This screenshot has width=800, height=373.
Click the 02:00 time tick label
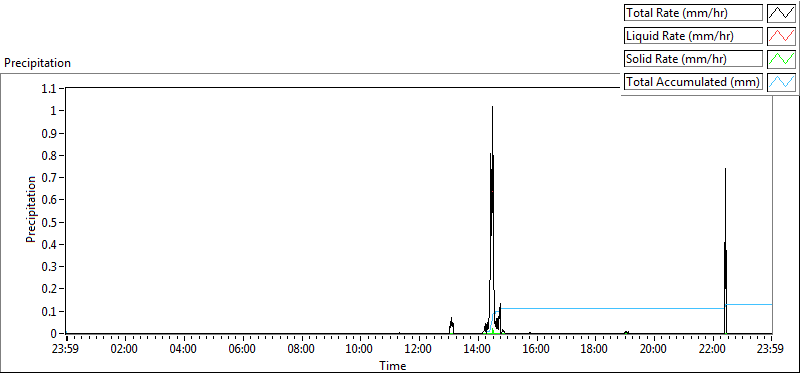pos(124,350)
